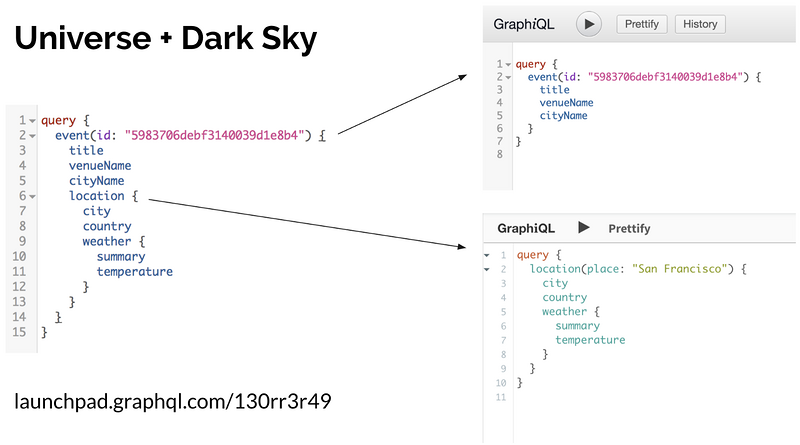
Task: Click the play icon in the lower GraphiQL panel
Action: coord(584,228)
